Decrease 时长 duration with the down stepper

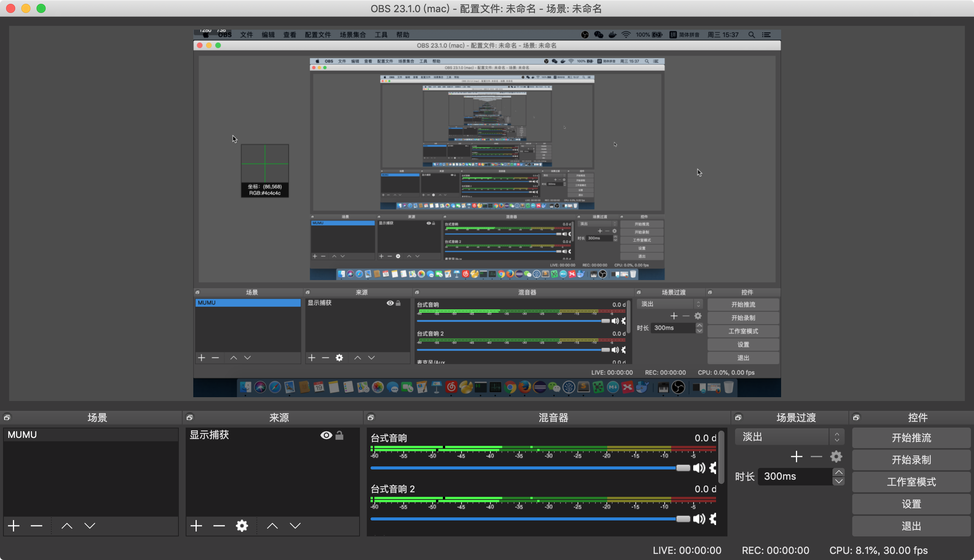pyautogui.click(x=838, y=481)
